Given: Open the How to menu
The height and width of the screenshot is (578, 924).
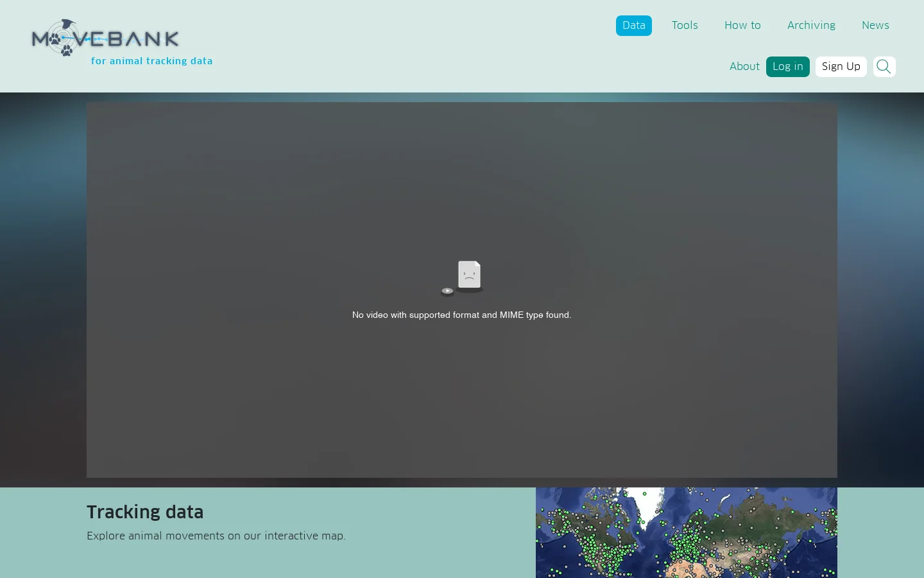Looking at the screenshot, I should 742,26.
